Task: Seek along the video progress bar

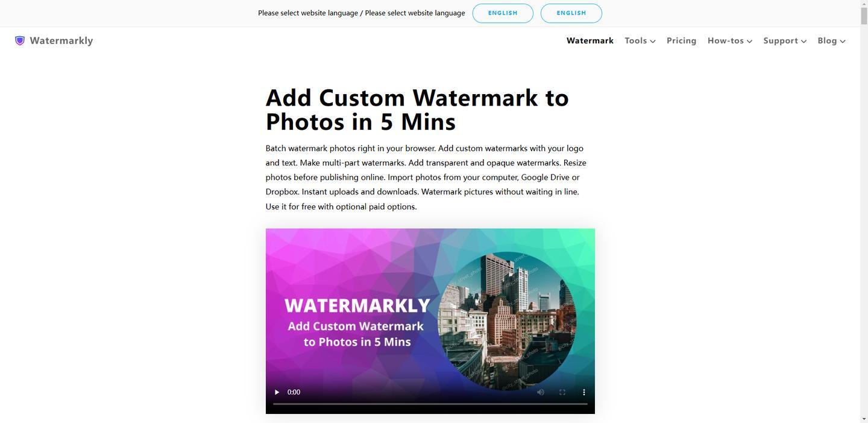Action: pos(430,404)
